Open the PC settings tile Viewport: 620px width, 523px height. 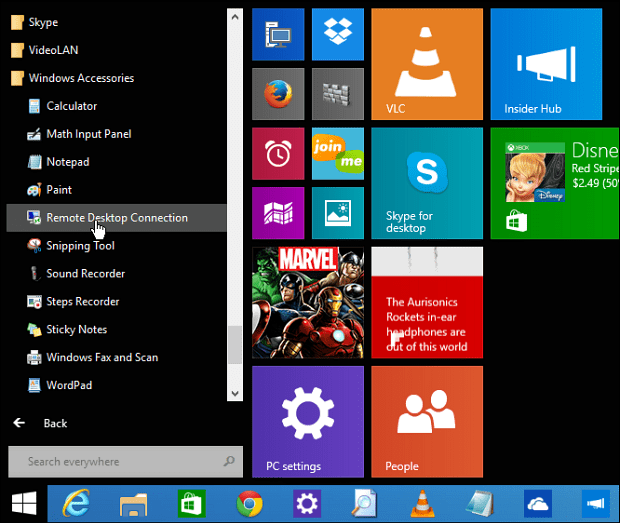(x=308, y=422)
